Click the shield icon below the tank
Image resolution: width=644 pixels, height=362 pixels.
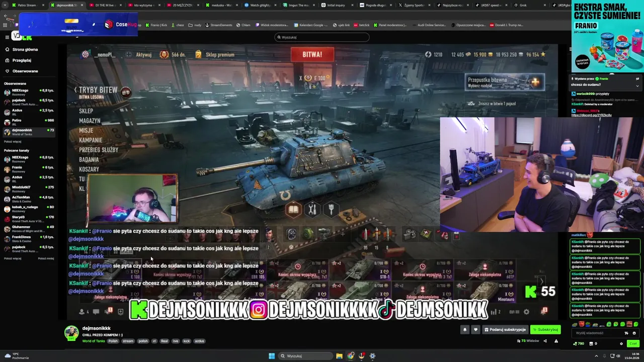(331, 210)
